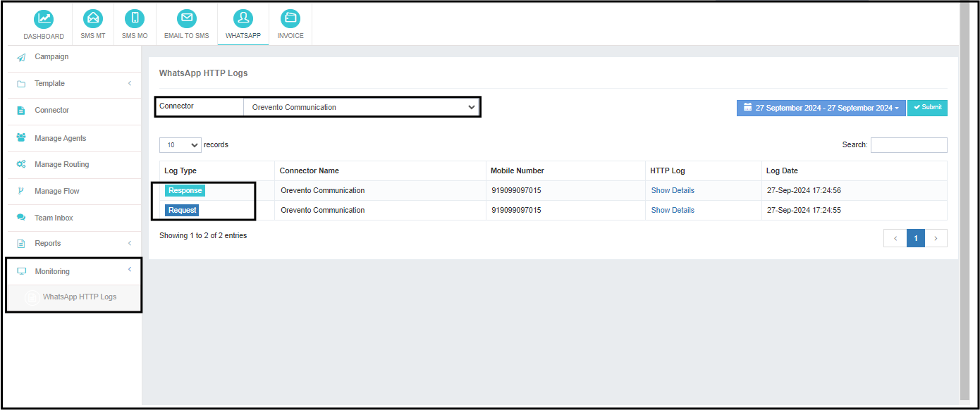Click the Manage Routing gear icon
The image size is (980, 410).
click(x=20, y=164)
